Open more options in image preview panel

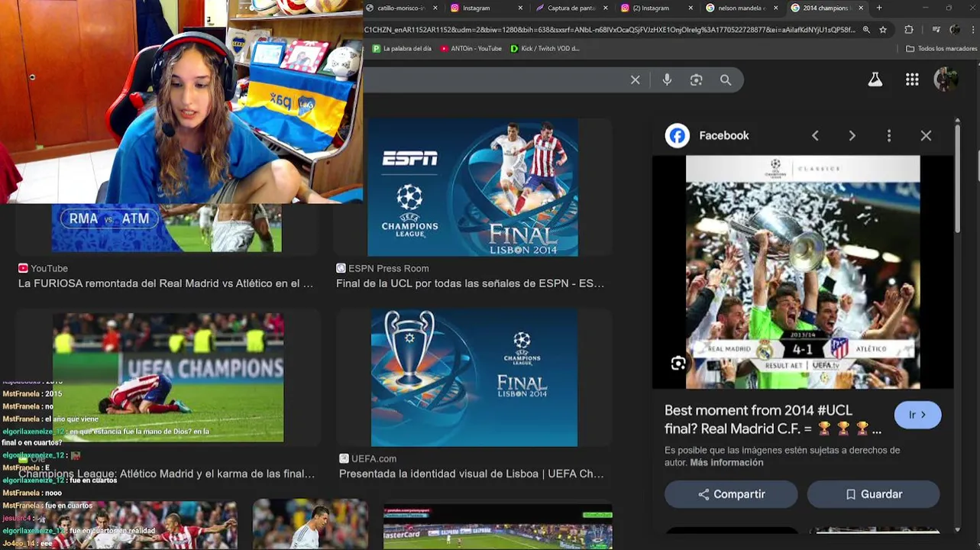(x=888, y=135)
